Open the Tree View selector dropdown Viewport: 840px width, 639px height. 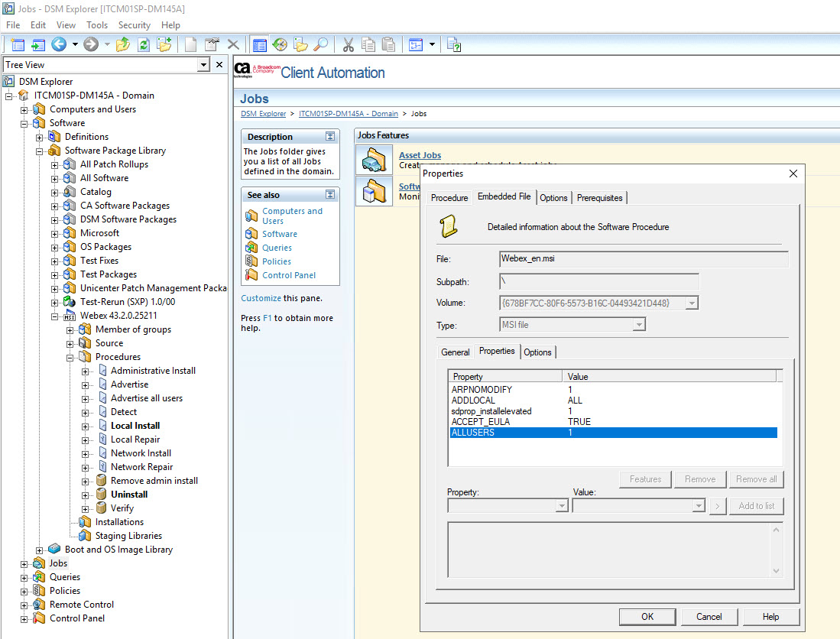point(203,65)
